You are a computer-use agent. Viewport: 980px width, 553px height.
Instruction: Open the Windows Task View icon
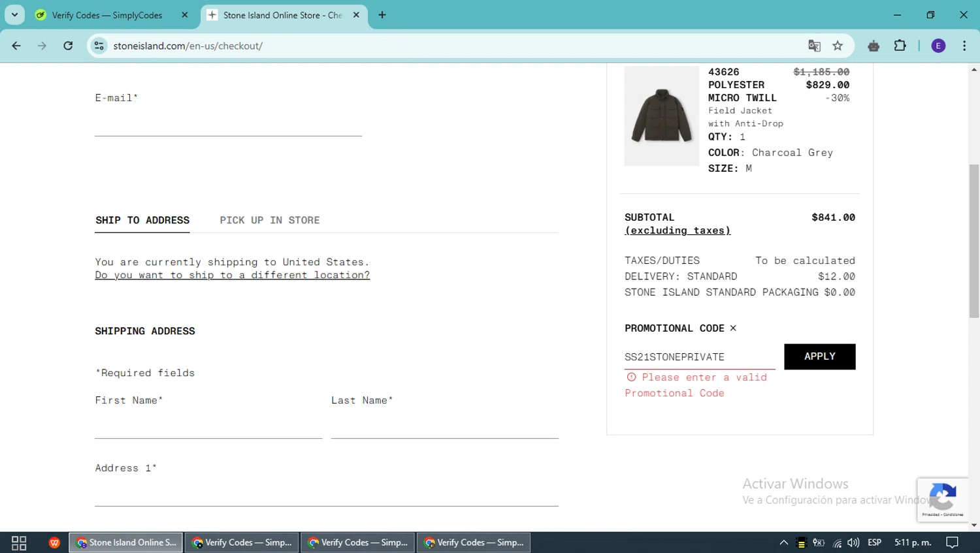(19, 543)
